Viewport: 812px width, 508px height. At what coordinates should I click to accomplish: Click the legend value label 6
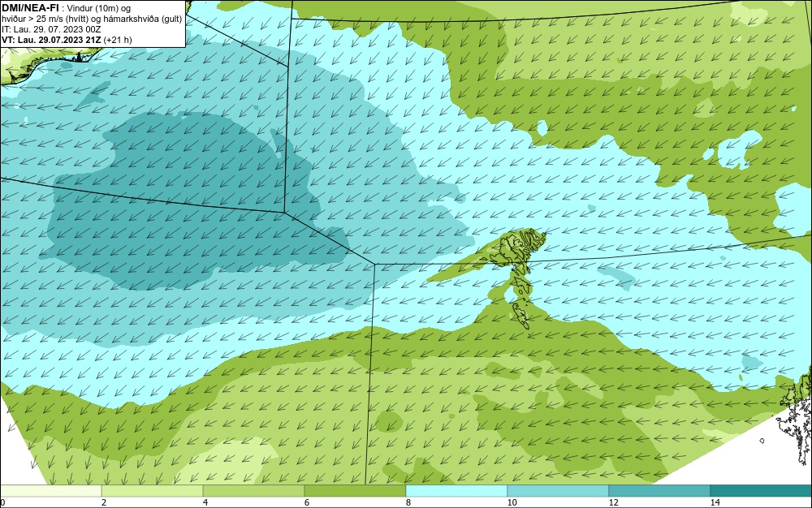click(x=307, y=502)
